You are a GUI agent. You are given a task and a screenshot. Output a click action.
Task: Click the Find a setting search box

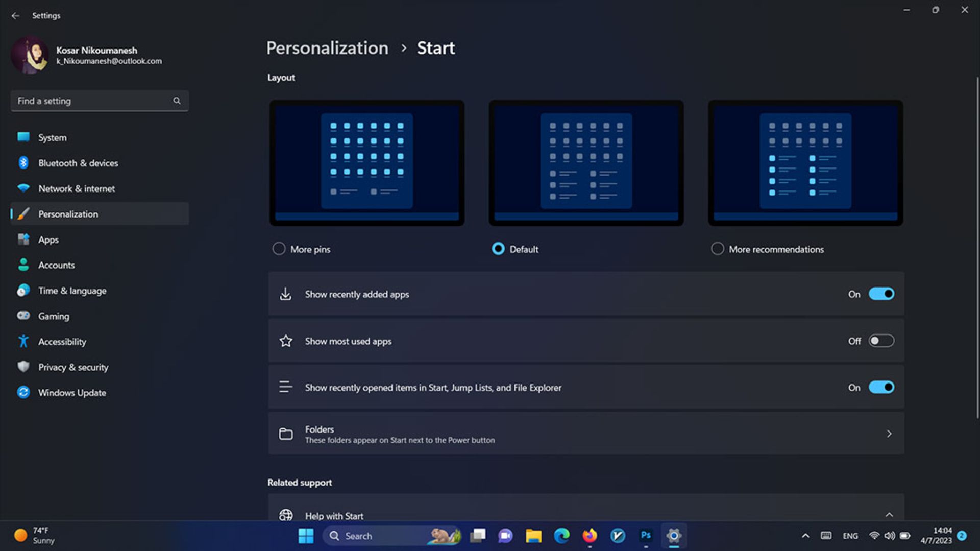[x=92, y=101]
